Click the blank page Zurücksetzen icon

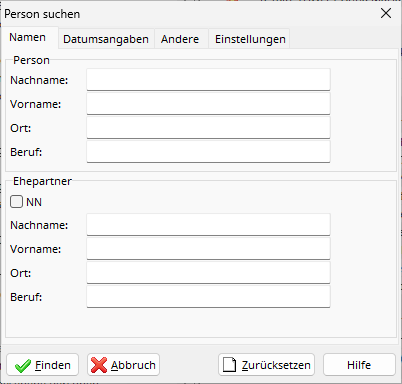point(229,365)
